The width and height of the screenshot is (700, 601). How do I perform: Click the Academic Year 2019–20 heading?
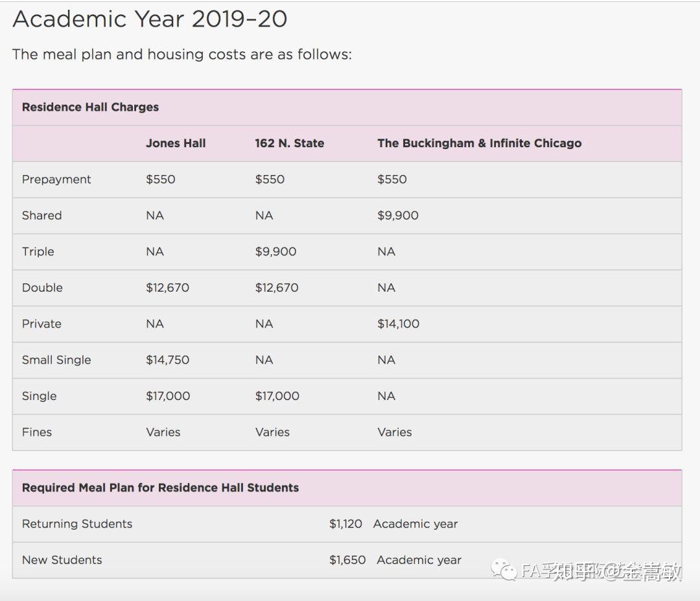[x=150, y=19]
